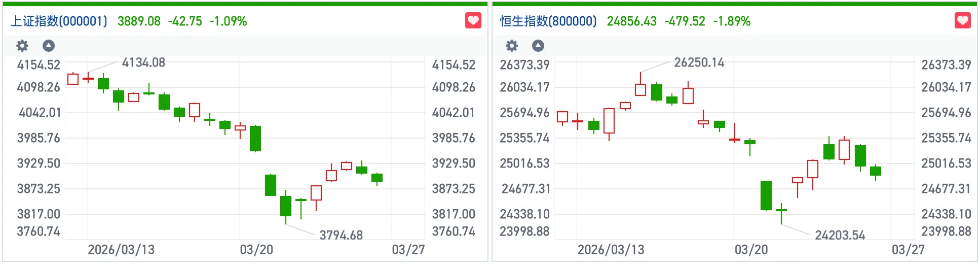This screenshot has height=265, width=980.
Task: Select the 26250.14 high marker on 恒生 chart
Action: point(699,62)
